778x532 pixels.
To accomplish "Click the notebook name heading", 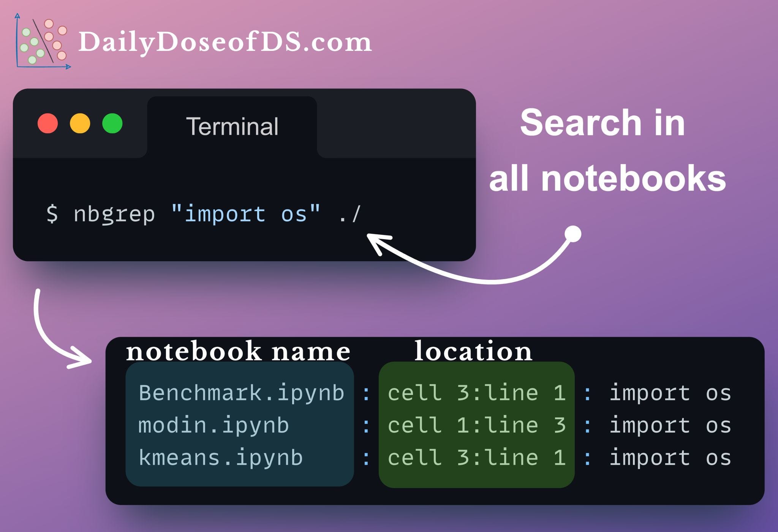I will [238, 351].
